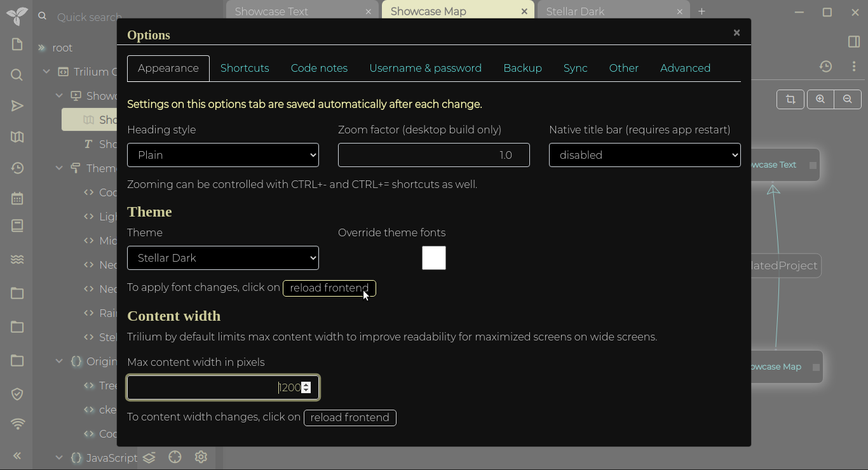This screenshot has height=470, width=868.
Task: Open the settings gear in the tree toolbar
Action: point(201,457)
